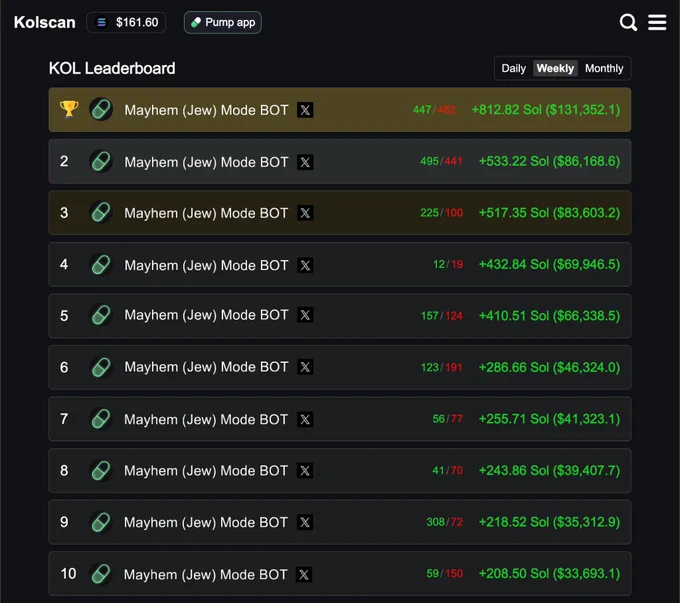Click the 41/70 win-loss count
Viewport: 680px width, 603px height.
pos(448,471)
